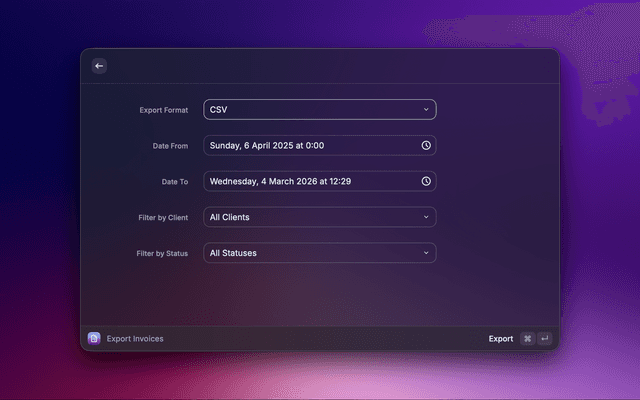Expand the Filter by Client chevron arrow
This screenshot has width=640, height=400.
tap(426, 217)
